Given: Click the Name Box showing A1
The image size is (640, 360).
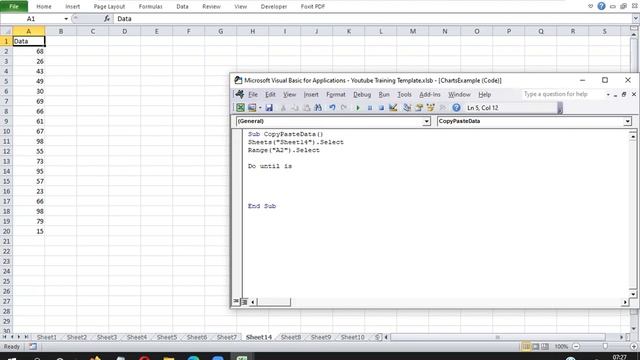Looking at the screenshot, I should click(31, 19).
